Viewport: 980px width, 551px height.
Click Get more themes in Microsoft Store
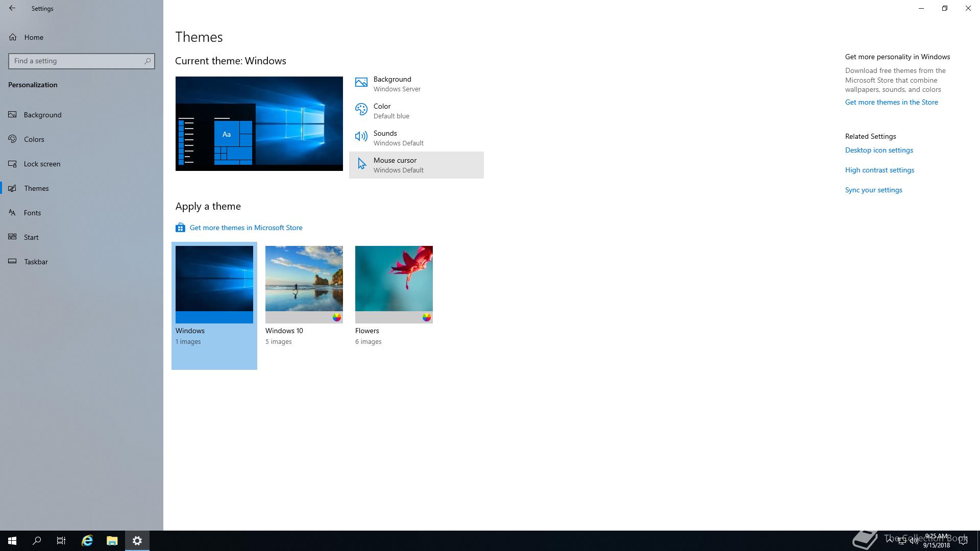pyautogui.click(x=246, y=228)
